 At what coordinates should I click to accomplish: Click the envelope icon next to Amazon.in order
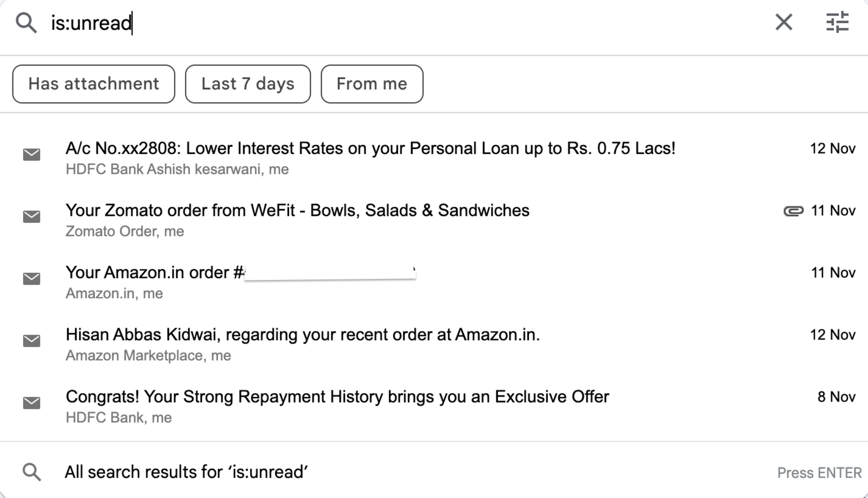coord(31,279)
